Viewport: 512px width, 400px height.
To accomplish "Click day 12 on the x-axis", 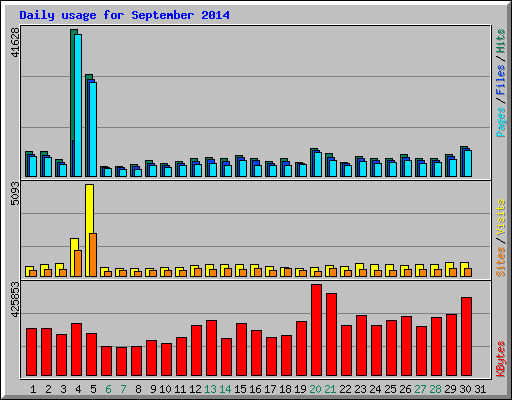I will tap(195, 389).
